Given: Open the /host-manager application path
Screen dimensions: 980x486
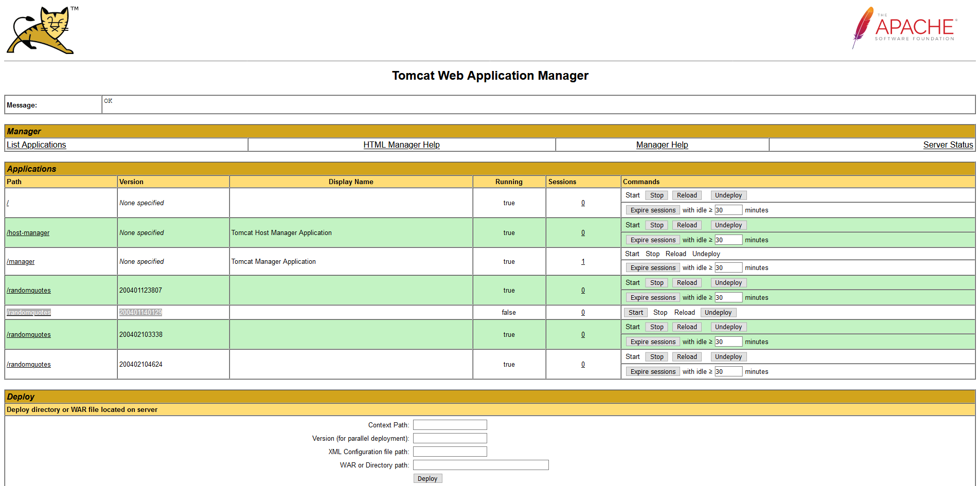Looking at the screenshot, I should (x=28, y=233).
